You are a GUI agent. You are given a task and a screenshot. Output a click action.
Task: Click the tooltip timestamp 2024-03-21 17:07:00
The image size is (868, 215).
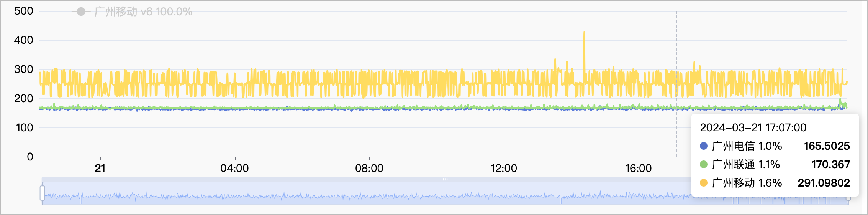pyautogui.click(x=753, y=127)
